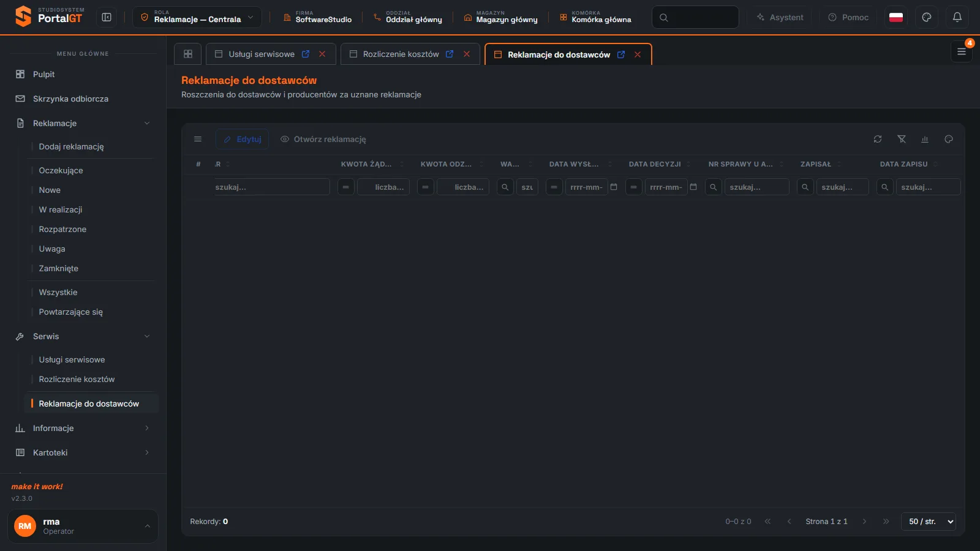Image resolution: width=980 pixels, height=551 pixels.
Task: Open Data decyzji calendar picker
Action: pos(693,187)
